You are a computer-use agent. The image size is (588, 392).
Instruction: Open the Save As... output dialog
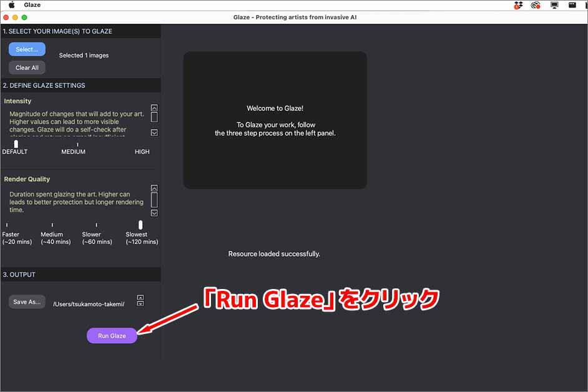(x=27, y=301)
